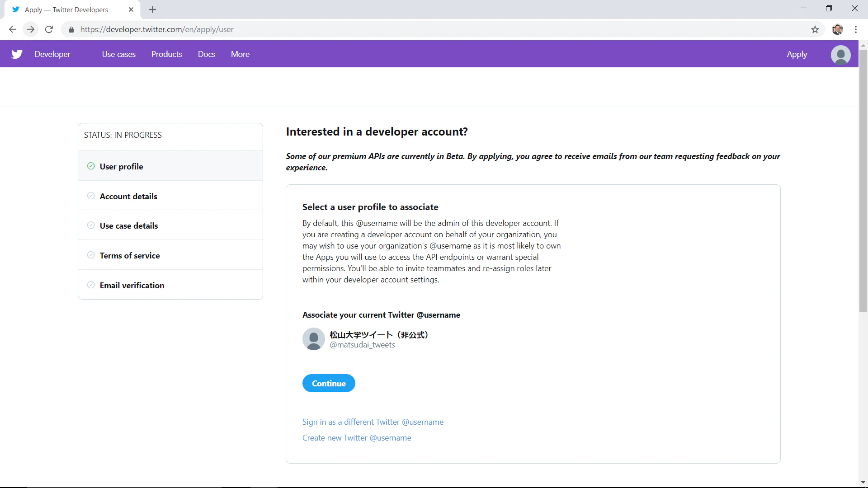The image size is (868, 488).
Task: Click the Developer header link
Action: click(x=52, y=54)
